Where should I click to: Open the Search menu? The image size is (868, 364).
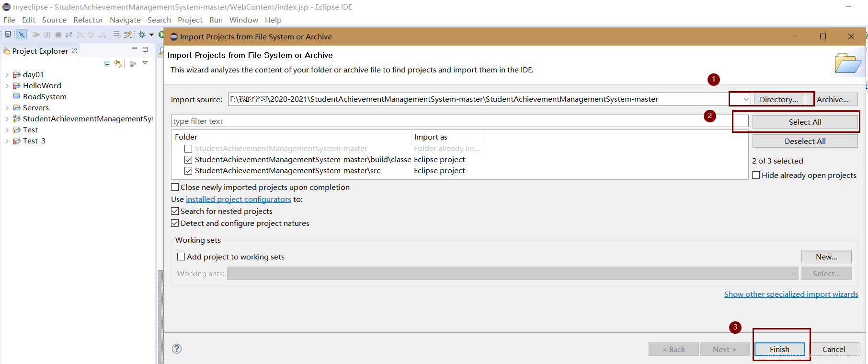(x=159, y=20)
